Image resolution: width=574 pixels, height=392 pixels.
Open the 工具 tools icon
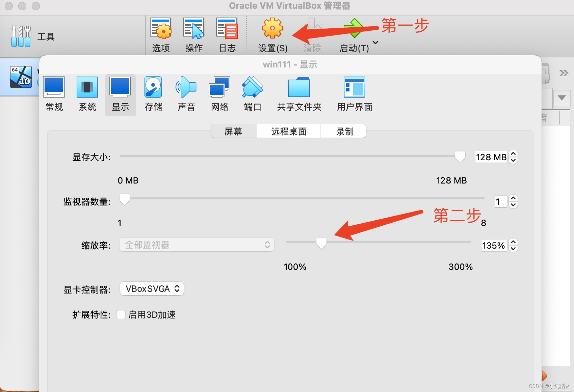click(21, 36)
